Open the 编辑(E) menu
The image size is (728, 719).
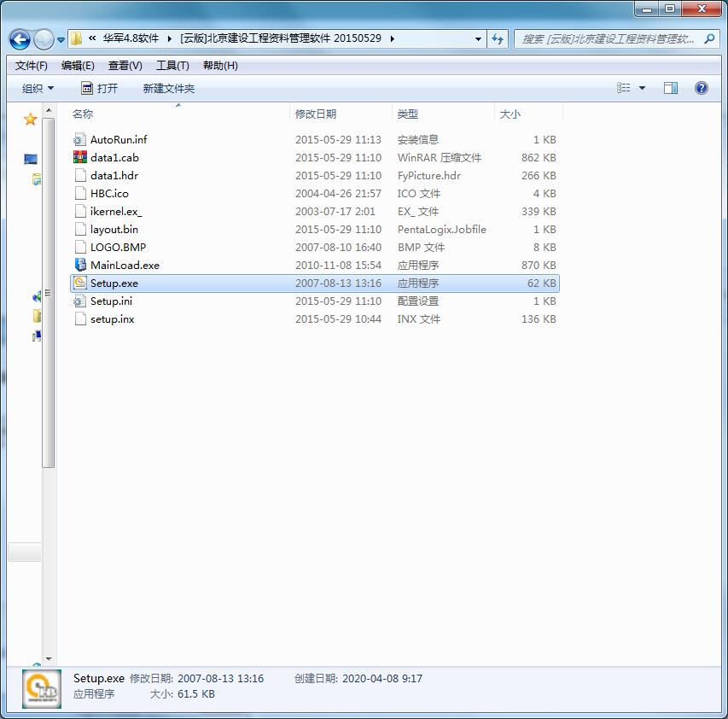tap(78, 66)
